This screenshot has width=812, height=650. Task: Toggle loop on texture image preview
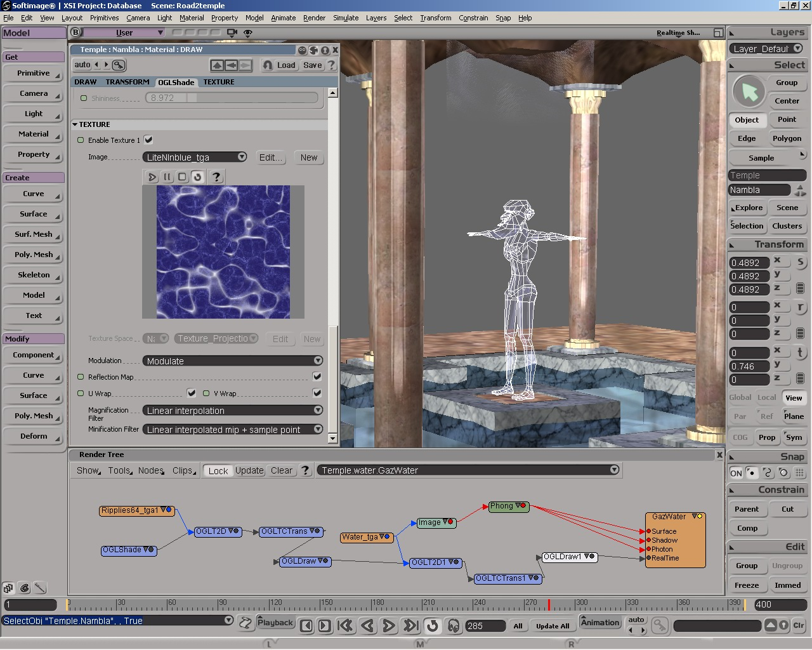click(x=198, y=177)
